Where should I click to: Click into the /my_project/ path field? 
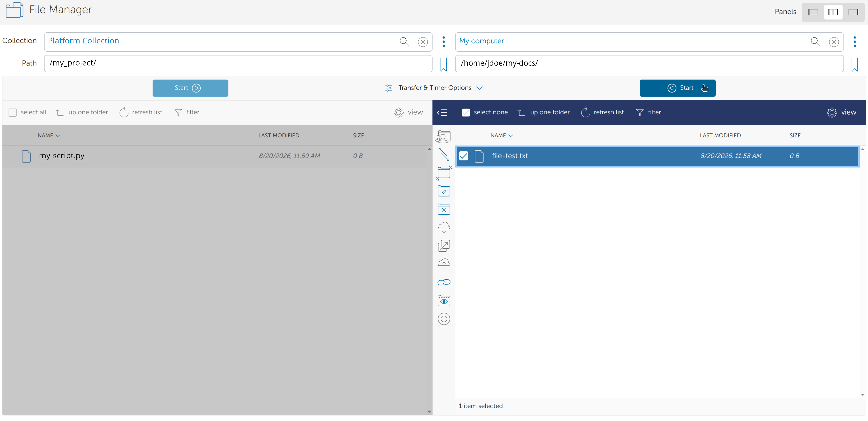pos(238,64)
